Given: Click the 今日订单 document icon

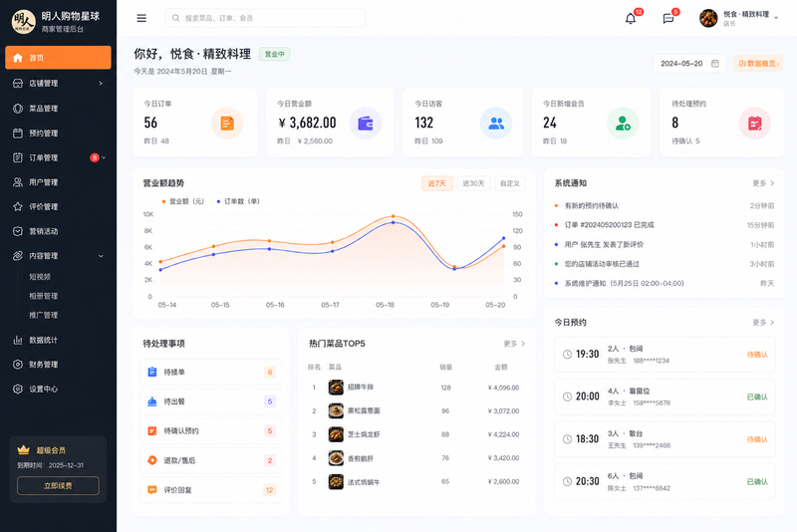Looking at the screenshot, I should (227, 123).
